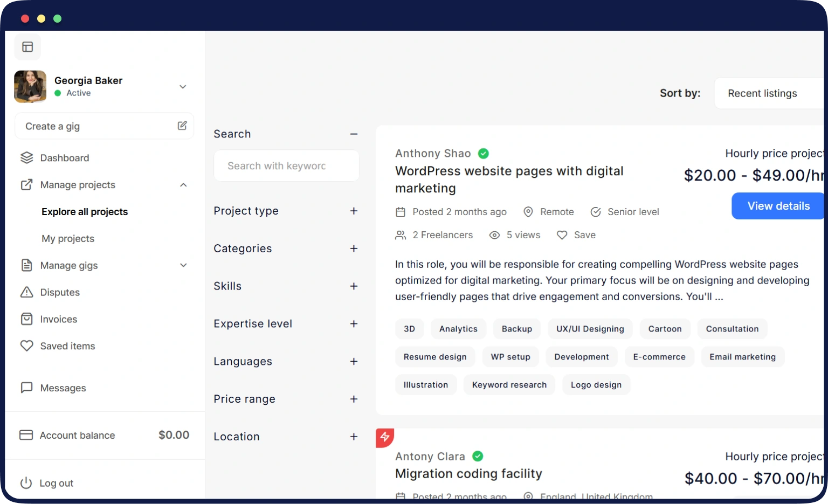Select Explore all projects menu item

click(x=85, y=212)
